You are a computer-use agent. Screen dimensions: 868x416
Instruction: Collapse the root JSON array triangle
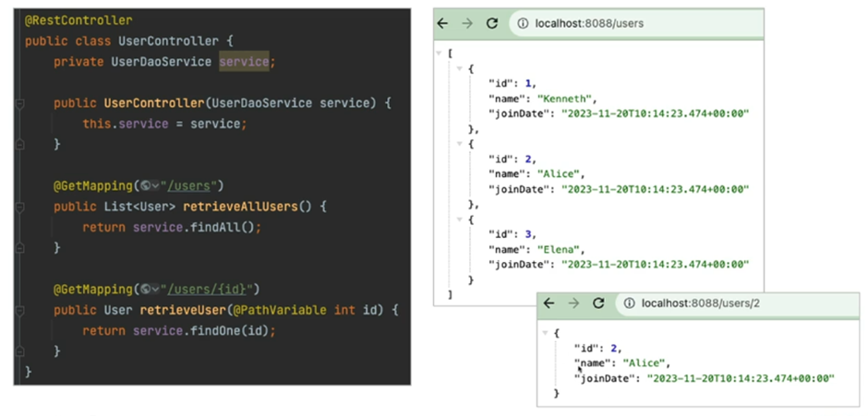439,53
